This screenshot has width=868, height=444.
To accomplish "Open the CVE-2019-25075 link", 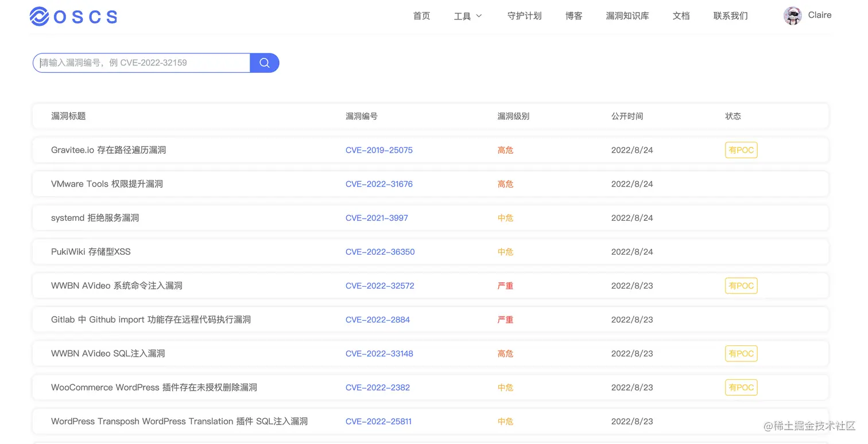I will point(379,150).
